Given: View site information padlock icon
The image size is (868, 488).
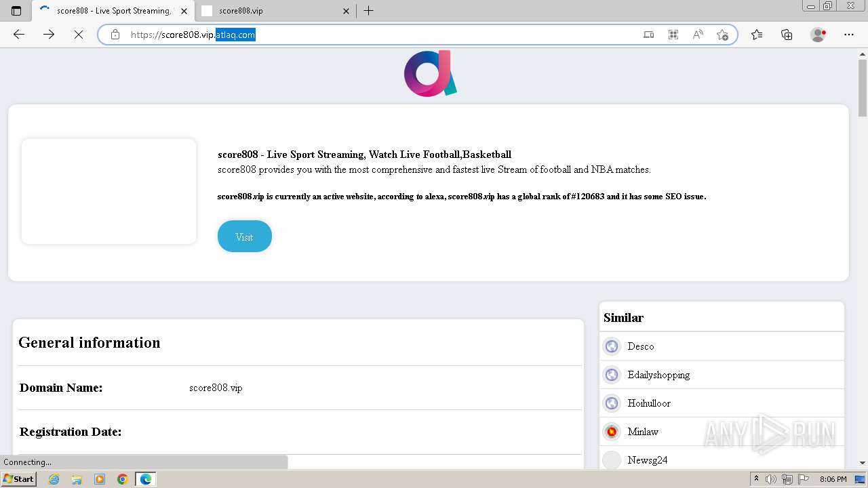Looking at the screenshot, I should click(x=115, y=35).
